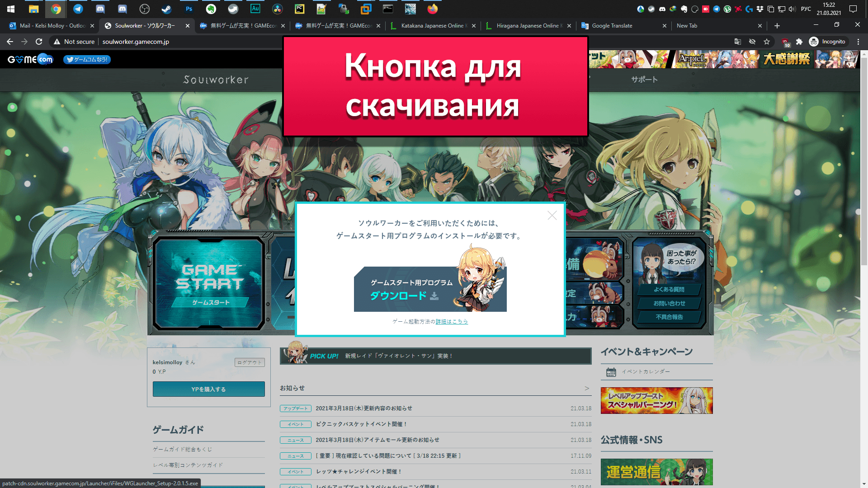Bookmark this page with the star
Viewport: 868px width, 488px height.
(767, 42)
